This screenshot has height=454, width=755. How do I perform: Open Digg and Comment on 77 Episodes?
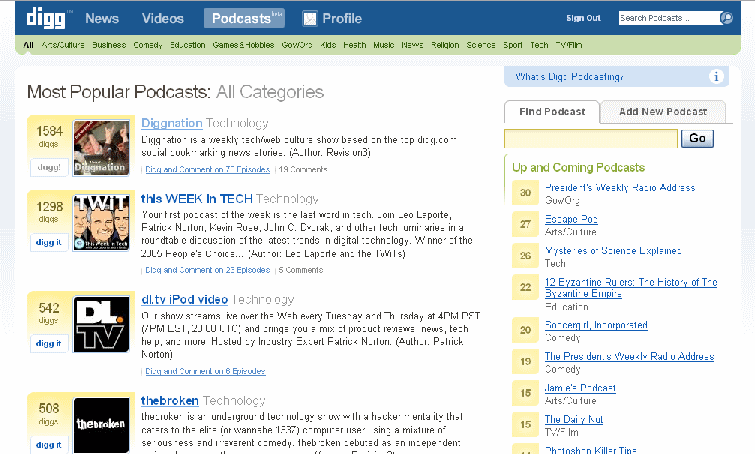(208, 169)
